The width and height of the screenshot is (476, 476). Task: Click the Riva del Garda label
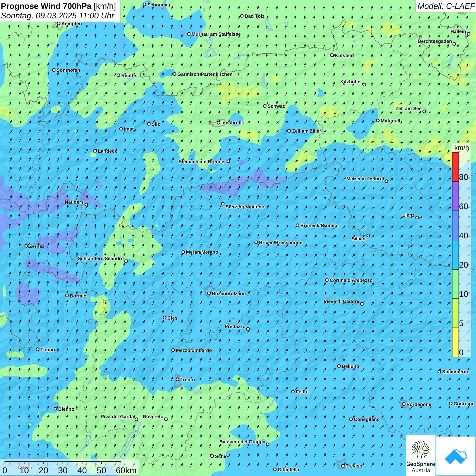[x=118, y=417]
